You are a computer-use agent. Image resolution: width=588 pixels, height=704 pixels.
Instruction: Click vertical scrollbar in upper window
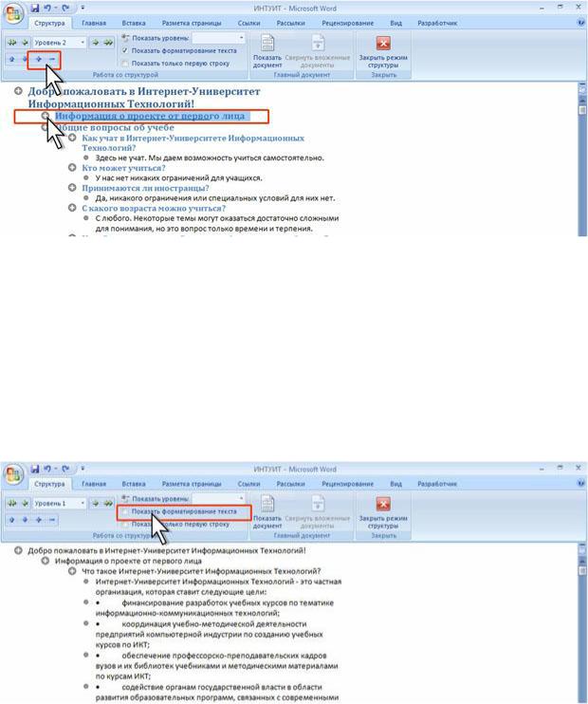tap(582, 159)
